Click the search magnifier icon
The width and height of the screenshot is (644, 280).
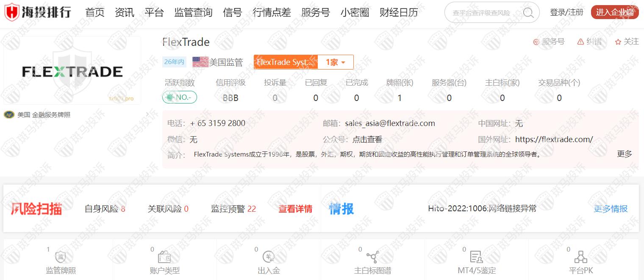coord(528,13)
